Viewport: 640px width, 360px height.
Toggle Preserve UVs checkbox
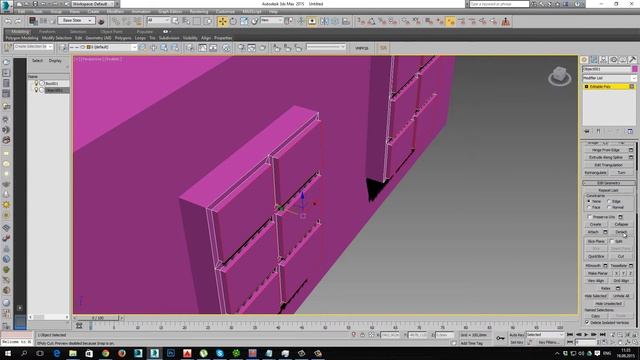coord(590,217)
